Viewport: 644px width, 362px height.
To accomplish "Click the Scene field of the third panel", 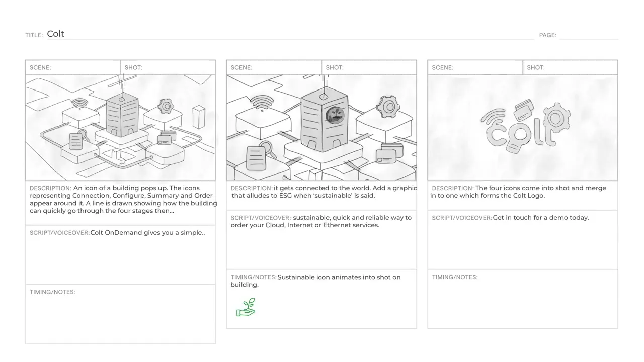I will pyautogui.click(x=475, y=67).
